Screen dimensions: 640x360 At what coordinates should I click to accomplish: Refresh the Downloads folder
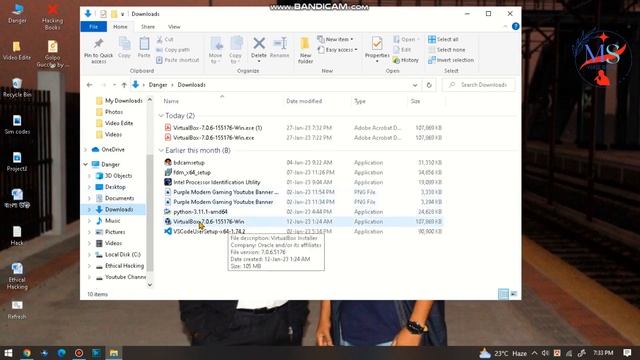click(429, 85)
